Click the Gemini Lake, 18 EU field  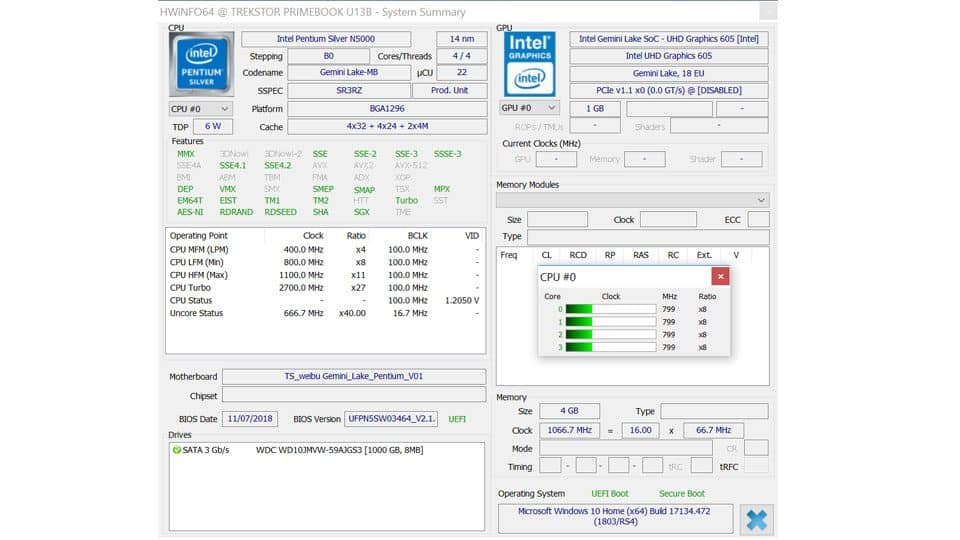[x=669, y=73]
